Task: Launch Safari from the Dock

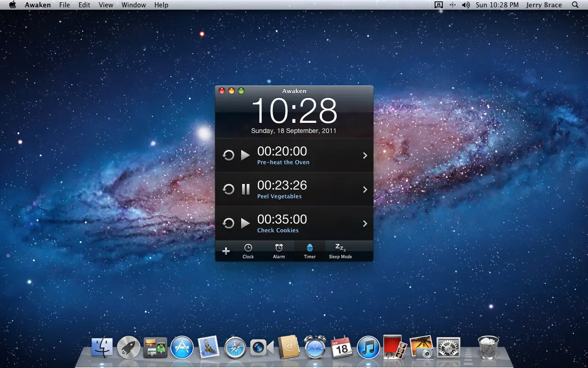Action: (x=235, y=347)
